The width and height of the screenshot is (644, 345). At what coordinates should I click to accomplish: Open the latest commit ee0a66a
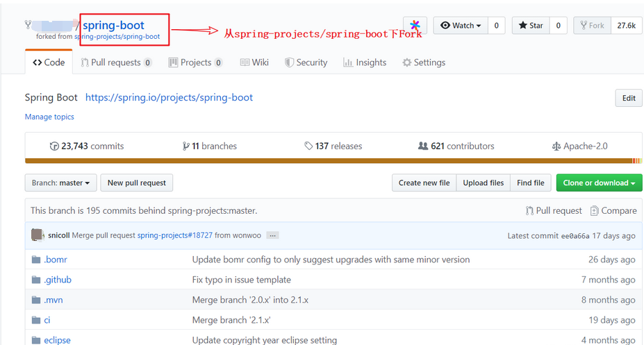(x=575, y=236)
